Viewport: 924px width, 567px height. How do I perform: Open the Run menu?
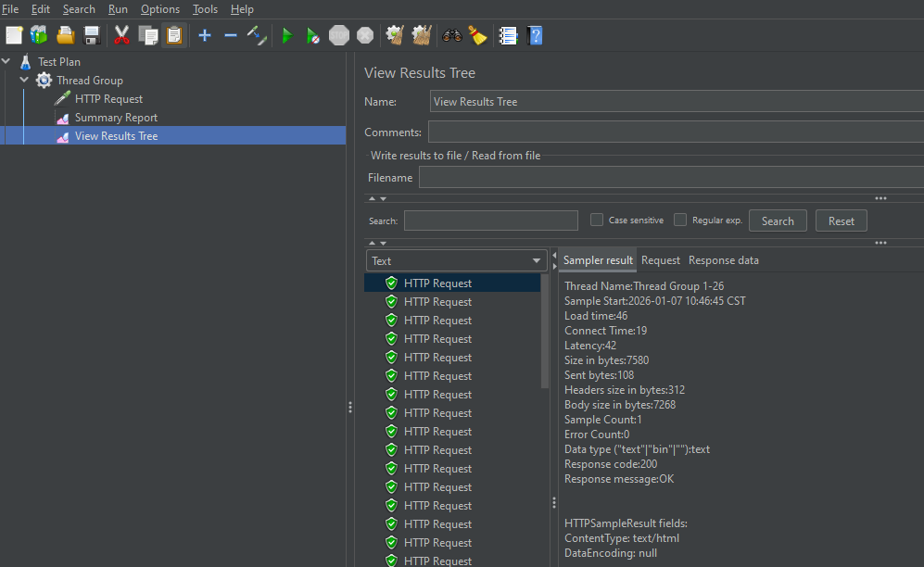[118, 9]
